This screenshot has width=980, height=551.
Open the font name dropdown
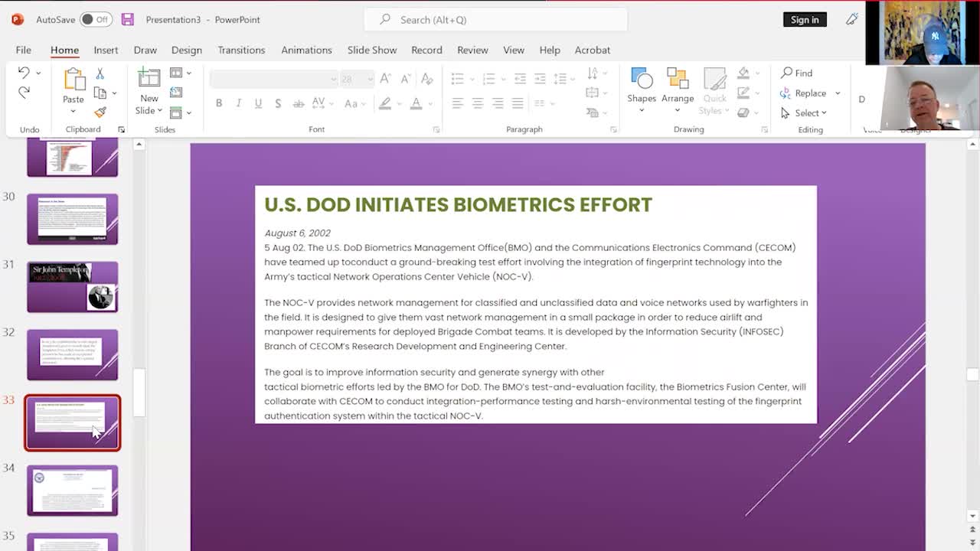click(x=333, y=79)
